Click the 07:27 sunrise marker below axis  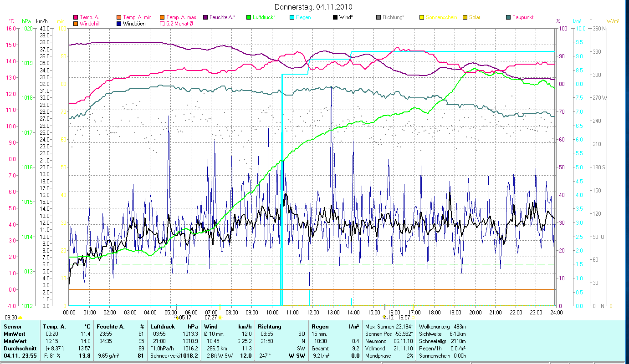[211, 317]
